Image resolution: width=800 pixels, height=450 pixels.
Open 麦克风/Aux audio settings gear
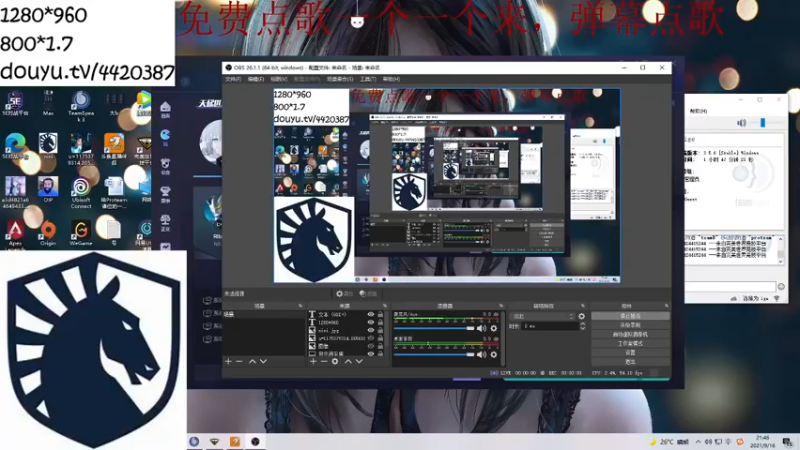493,328
